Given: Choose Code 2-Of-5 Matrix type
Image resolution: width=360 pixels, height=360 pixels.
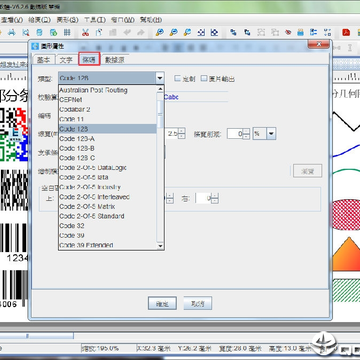Looking at the screenshot, I should tap(107, 206).
